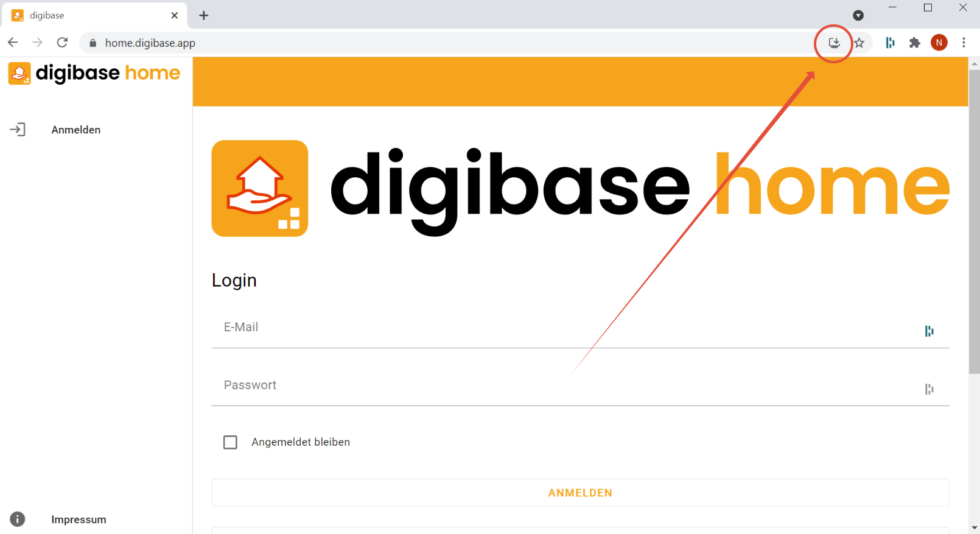Focus the E-Mail input field
The height and width of the screenshot is (534, 980).
pos(580,328)
